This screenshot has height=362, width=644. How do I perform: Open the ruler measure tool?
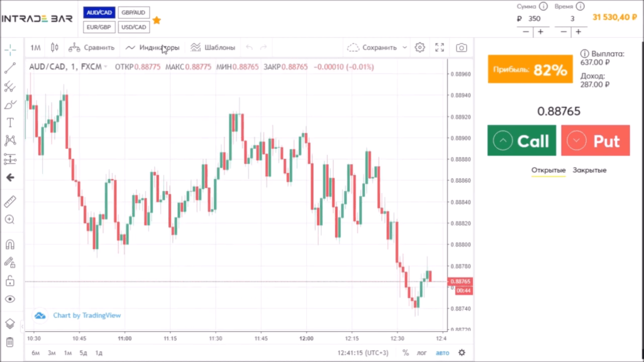pos(10,202)
